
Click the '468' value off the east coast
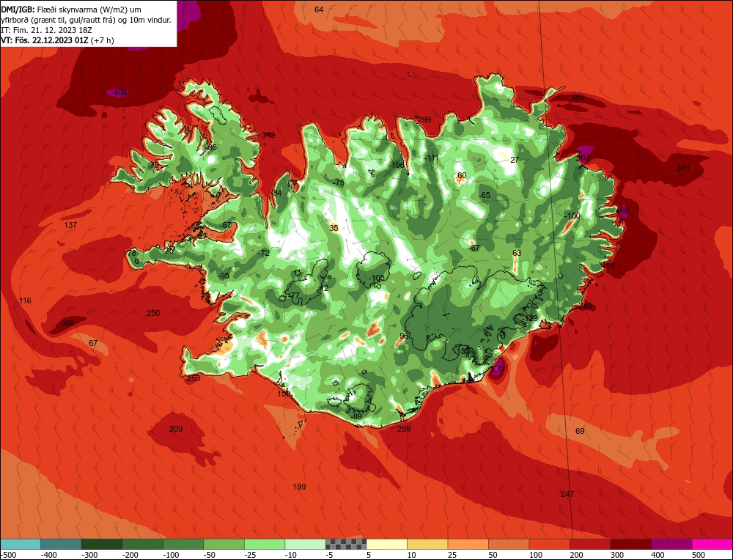pyautogui.click(x=622, y=211)
